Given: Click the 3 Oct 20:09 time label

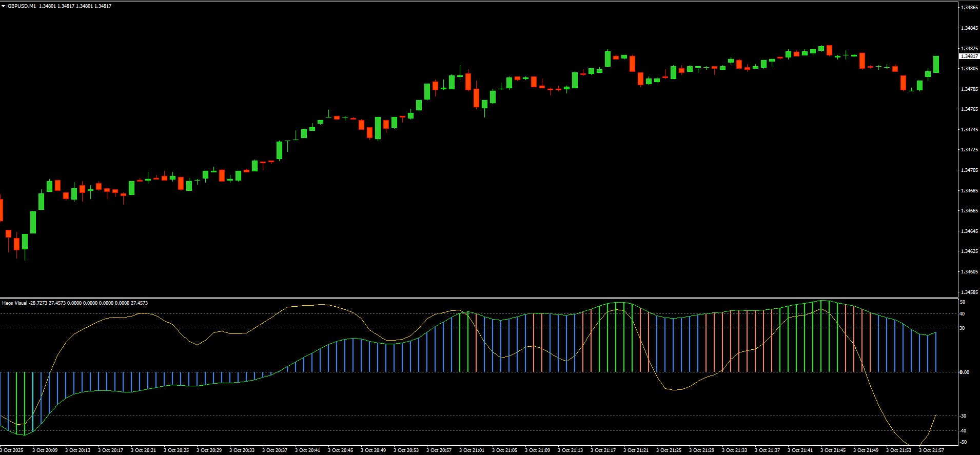Looking at the screenshot, I should [x=45, y=450].
